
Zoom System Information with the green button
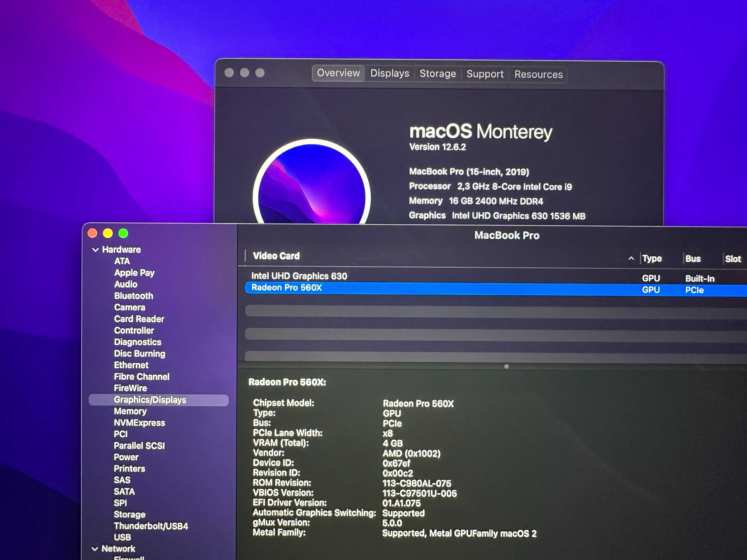tap(123, 233)
